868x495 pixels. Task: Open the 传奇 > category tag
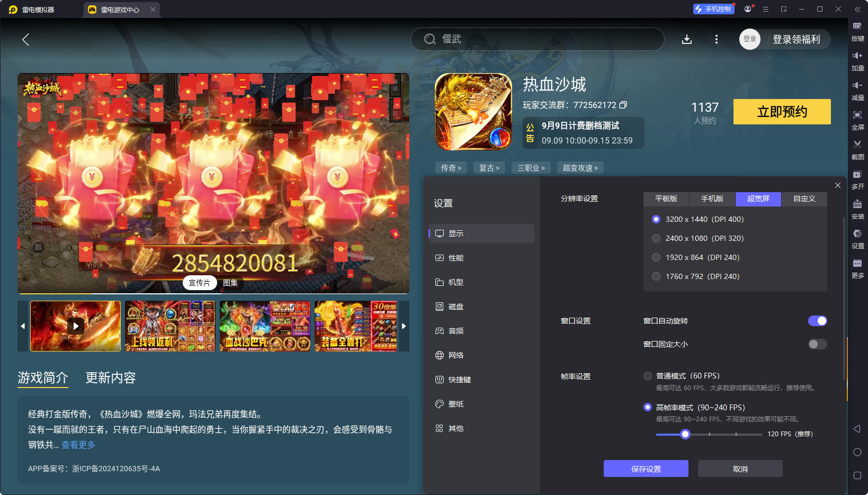451,168
